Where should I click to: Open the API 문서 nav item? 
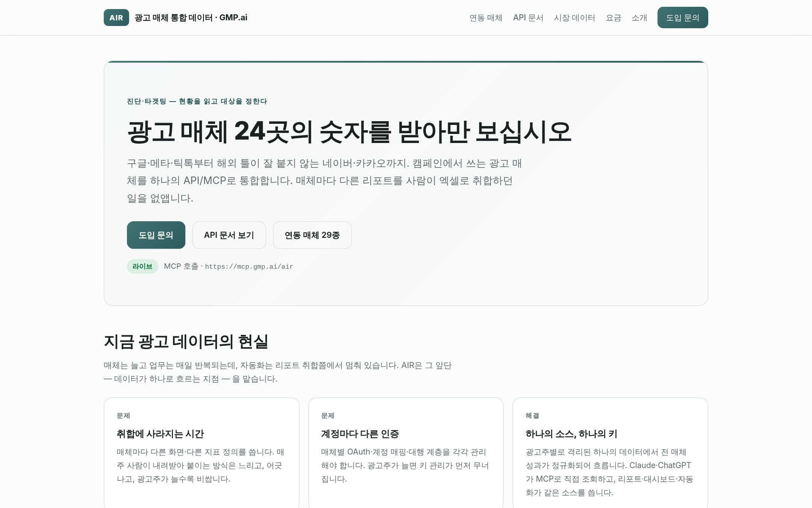click(528, 18)
